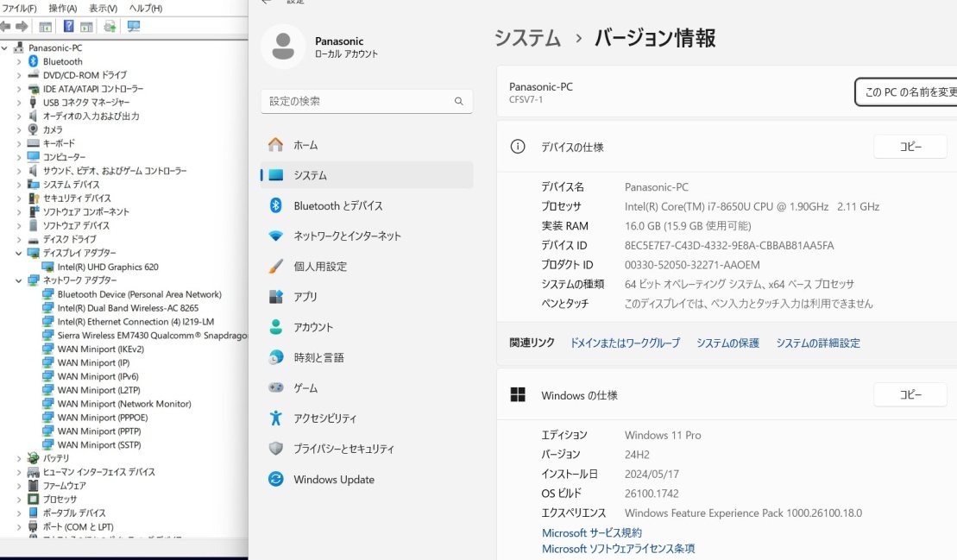Select the ファームウェア icon
Image resolution: width=957 pixels, height=560 pixels.
click(x=34, y=486)
